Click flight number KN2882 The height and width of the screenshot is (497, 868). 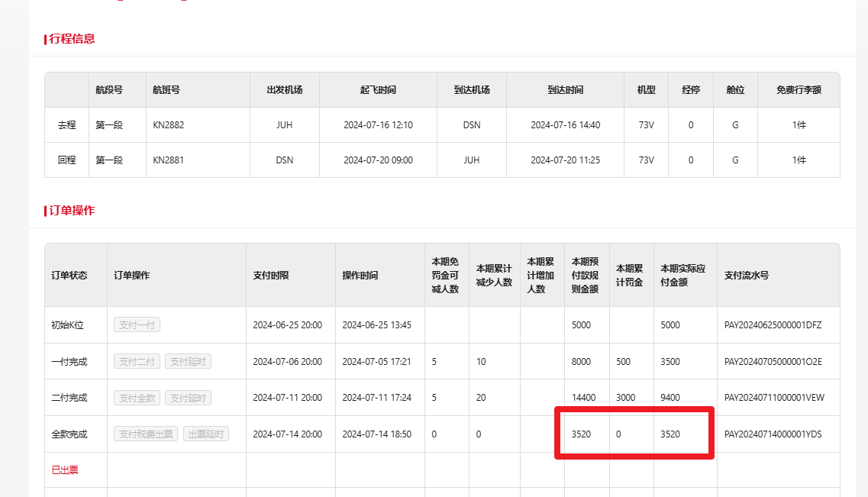point(169,125)
